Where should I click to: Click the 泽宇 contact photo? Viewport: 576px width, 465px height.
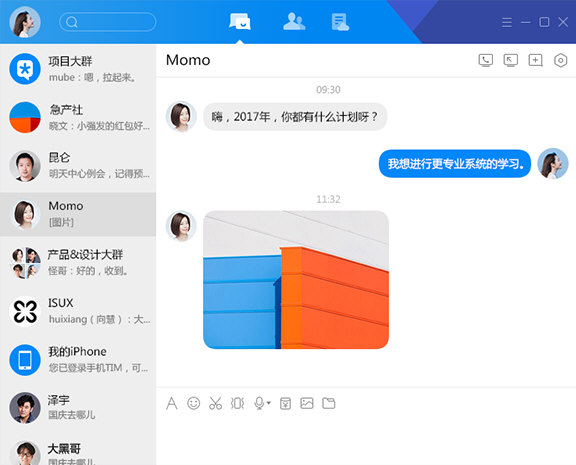25,408
